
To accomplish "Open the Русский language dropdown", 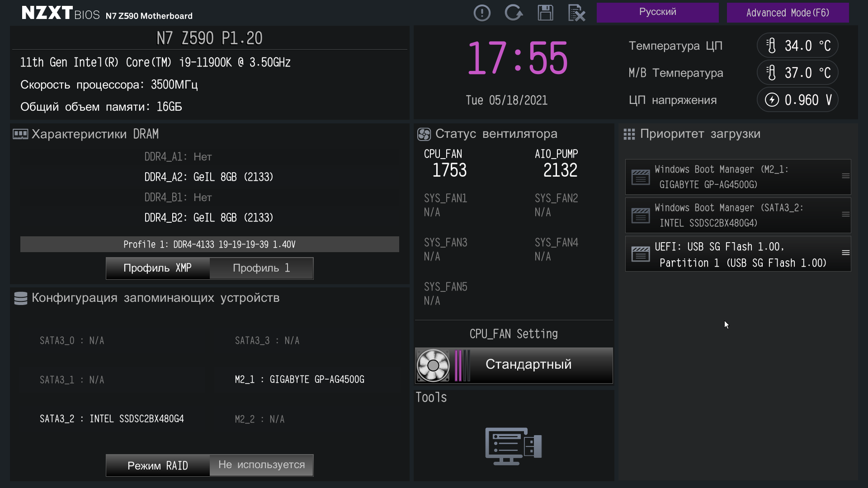I will point(657,12).
